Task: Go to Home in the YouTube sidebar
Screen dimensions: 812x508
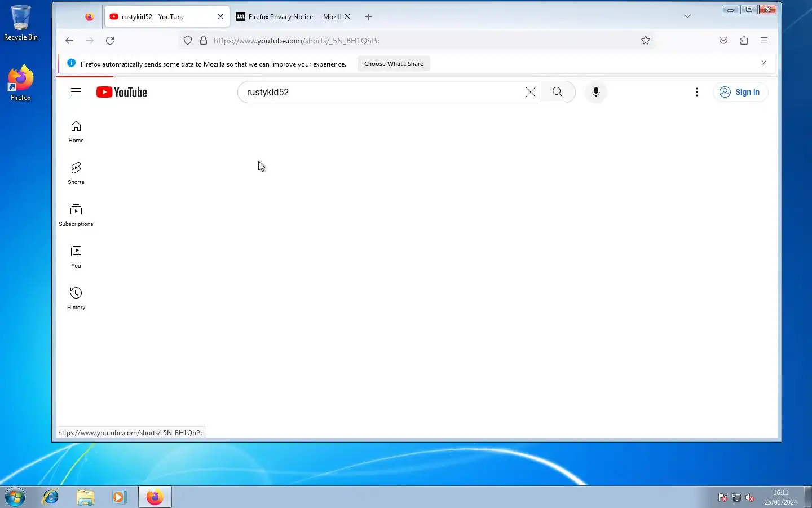Action: (76, 132)
